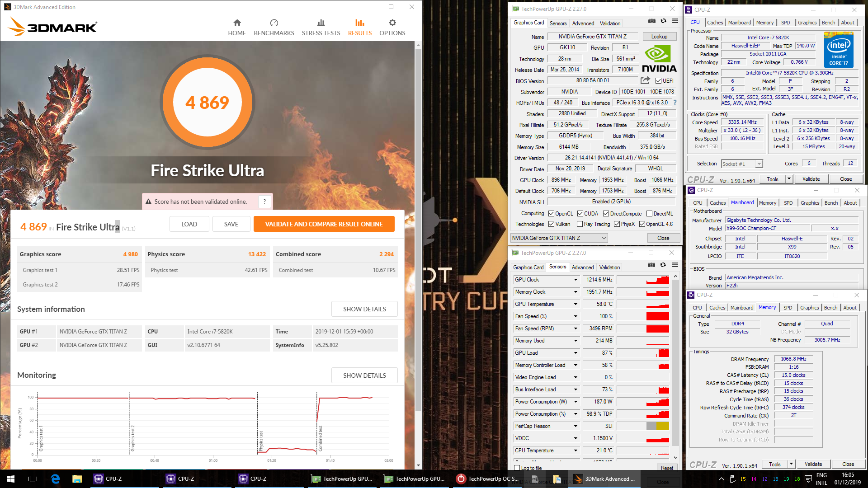This screenshot has width=868, height=488.
Task: Click the GPU Load sensor graph
Action: pyautogui.click(x=643, y=353)
